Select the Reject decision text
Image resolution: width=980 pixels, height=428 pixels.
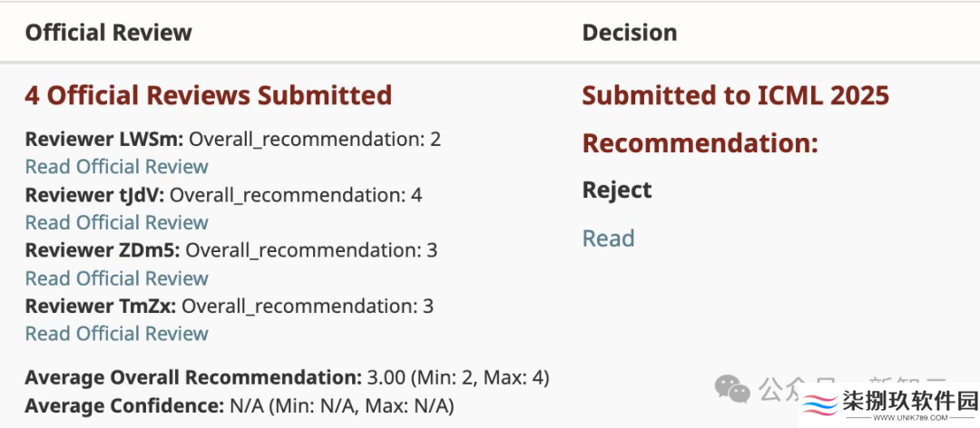click(x=617, y=190)
